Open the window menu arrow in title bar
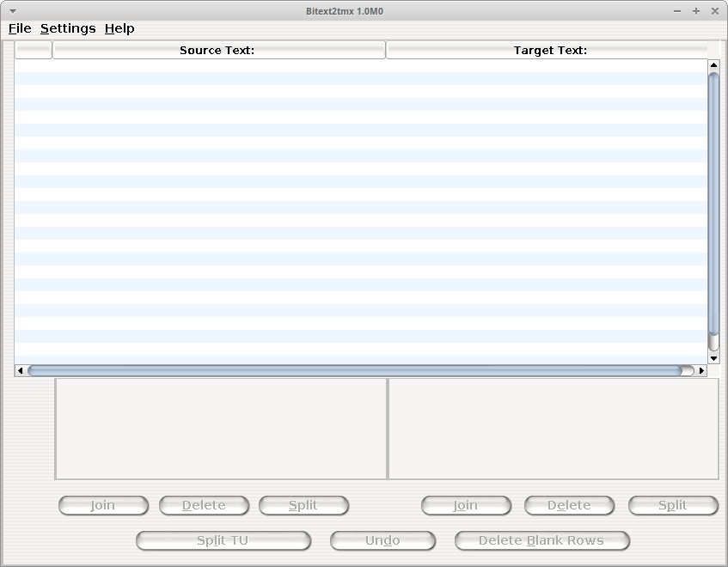The height and width of the screenshot is (567, 728). tap(13, 11)
